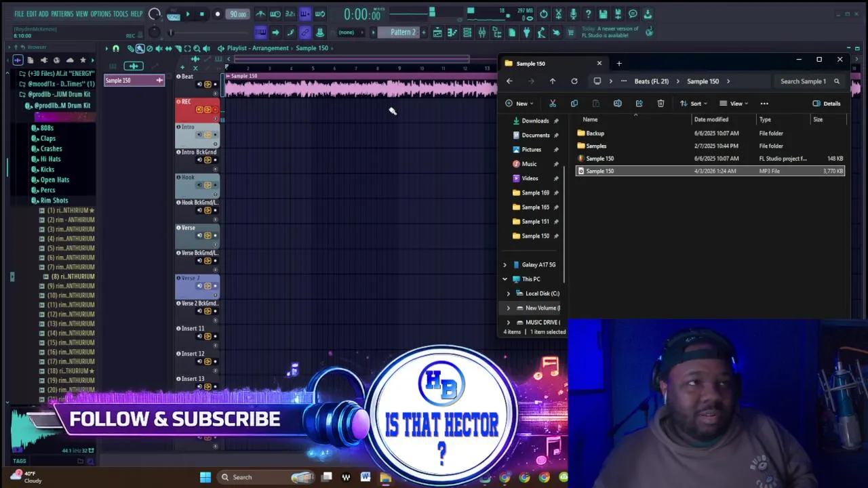The height and width of the screenshot is (488, 868).
Task: Collapse the Rim Shots folder in browser
Action: point(54,201)
